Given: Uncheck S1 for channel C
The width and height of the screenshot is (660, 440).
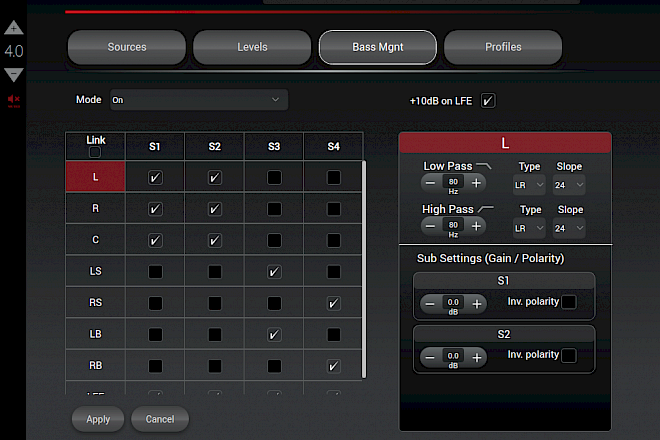Looking at the screenshot, I should click(x=155, y=240).
